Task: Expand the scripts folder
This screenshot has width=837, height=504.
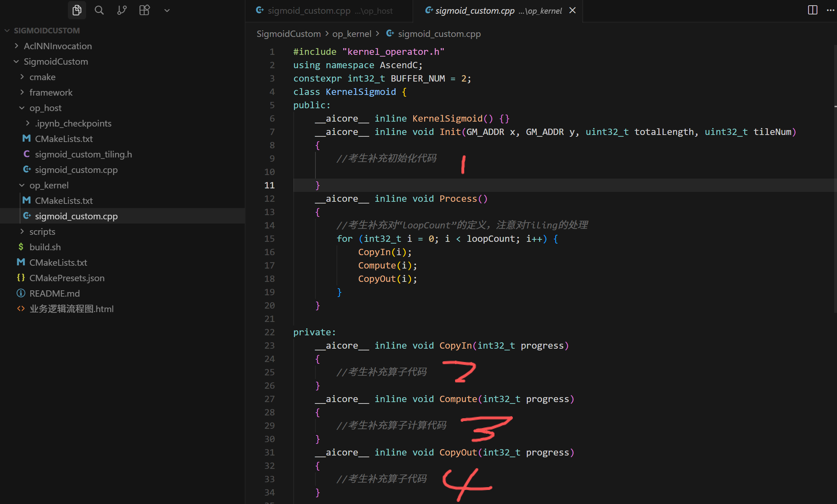Action: [42, 232]
